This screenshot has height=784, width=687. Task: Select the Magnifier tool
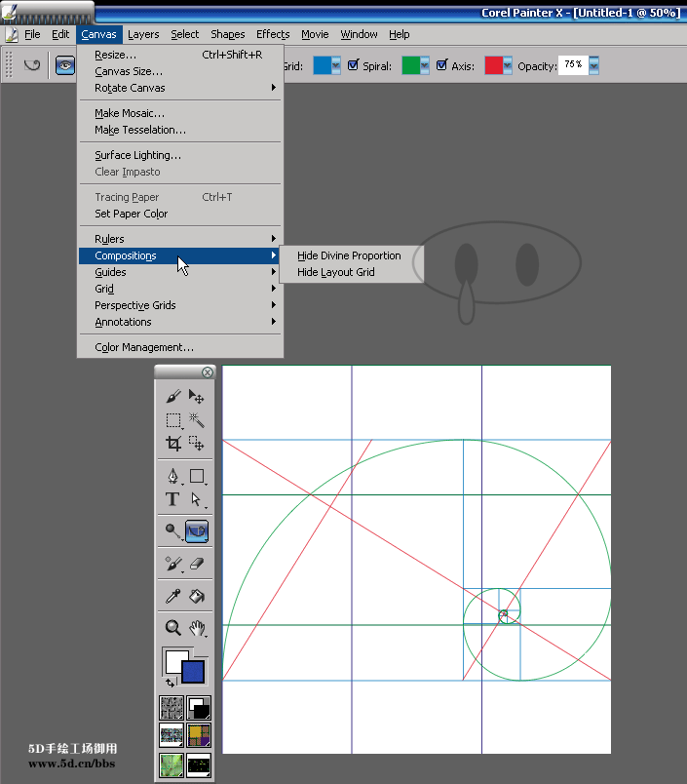pyautogui.click(x=172, y=628)
